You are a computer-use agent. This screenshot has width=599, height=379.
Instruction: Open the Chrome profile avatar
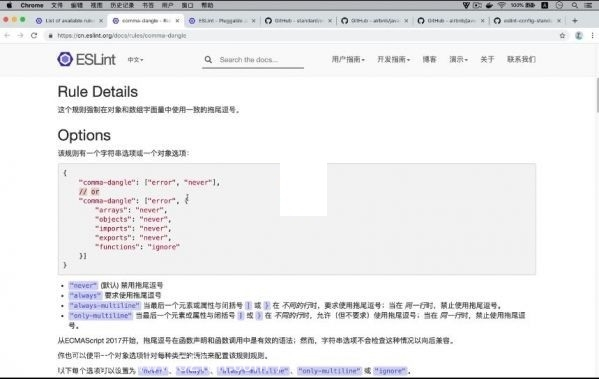pos(579,36)
